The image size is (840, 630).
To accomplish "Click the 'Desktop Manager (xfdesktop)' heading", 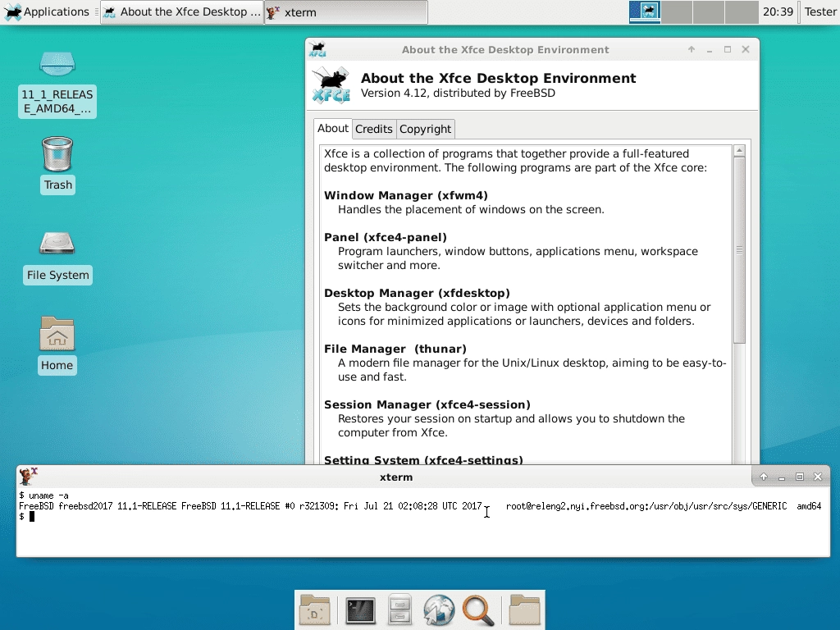I will pos(417,293).
